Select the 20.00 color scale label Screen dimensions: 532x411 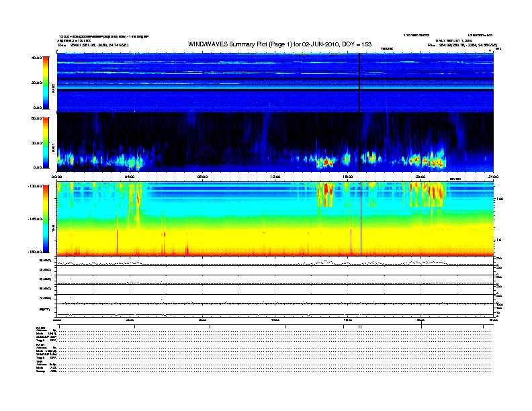pyautogui.click(x=36, y=83)
